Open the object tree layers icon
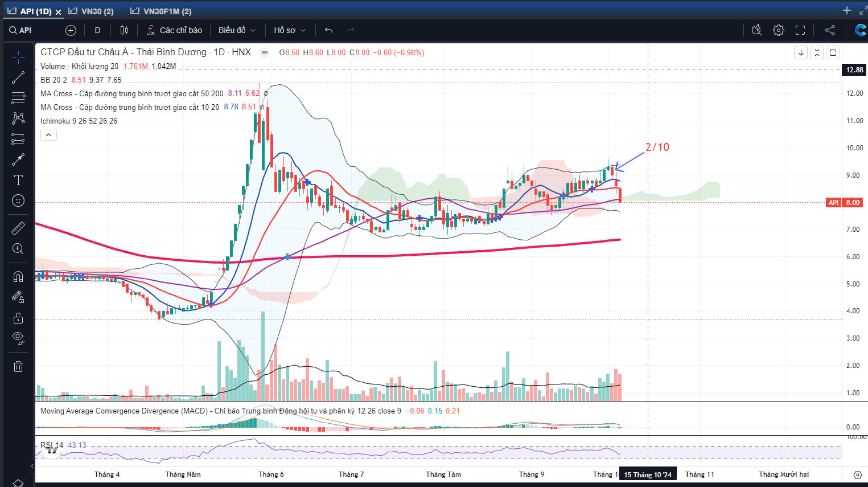Viewport: 868px width, 487px height. pyautogui.click(x=18, y=483)
